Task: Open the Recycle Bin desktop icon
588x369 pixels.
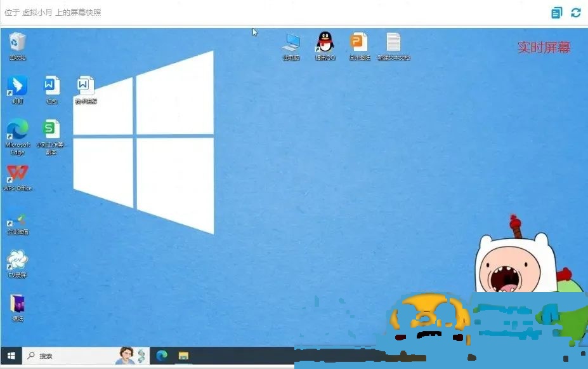Action: 17,46
